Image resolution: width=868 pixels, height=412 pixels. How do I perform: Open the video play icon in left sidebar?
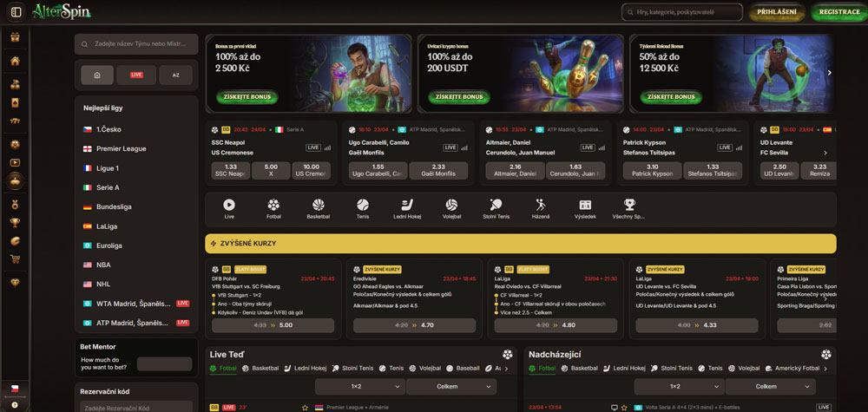[x=15, y=162]
